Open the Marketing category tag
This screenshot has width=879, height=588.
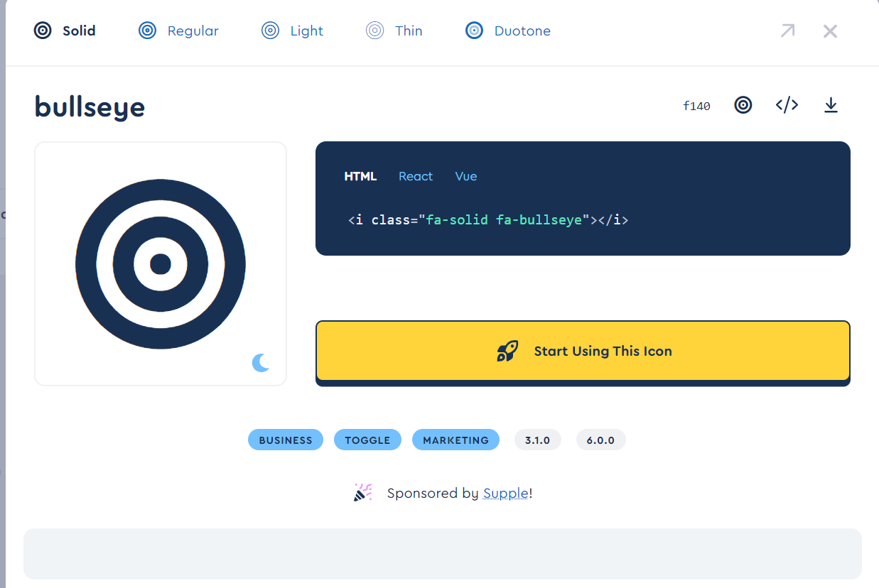pyautogui.click(x=455, y=440)
